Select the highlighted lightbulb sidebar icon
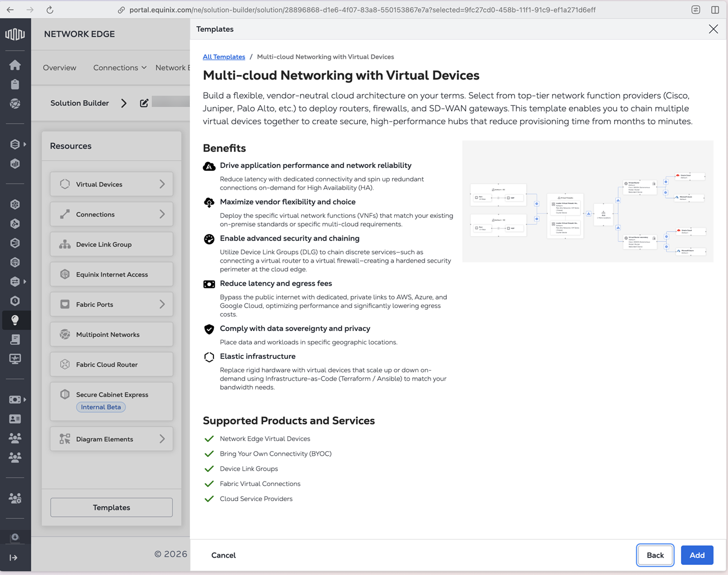Image resolution: width=728 pixels, height=575 pixels. click(x=15, y=320)
